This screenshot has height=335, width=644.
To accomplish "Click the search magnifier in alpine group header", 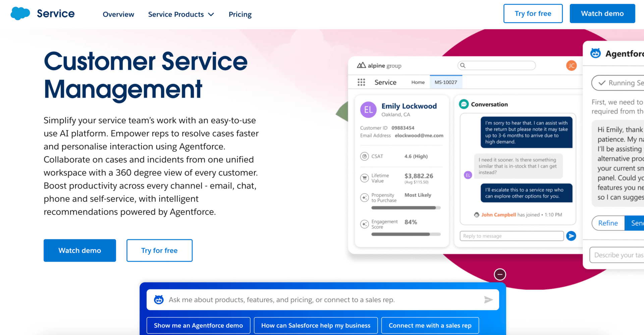I will coord(463,65).
